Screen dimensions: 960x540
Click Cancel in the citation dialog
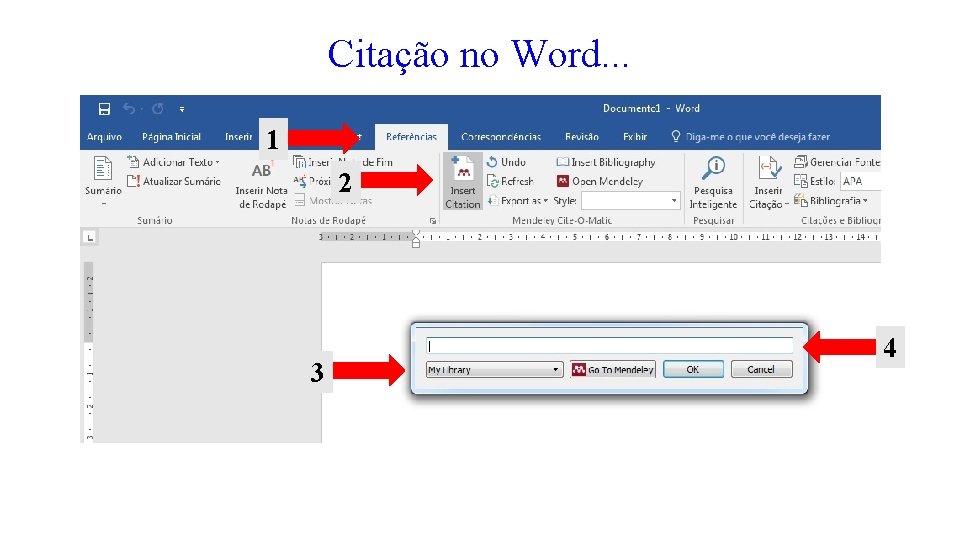coord(761,370)
